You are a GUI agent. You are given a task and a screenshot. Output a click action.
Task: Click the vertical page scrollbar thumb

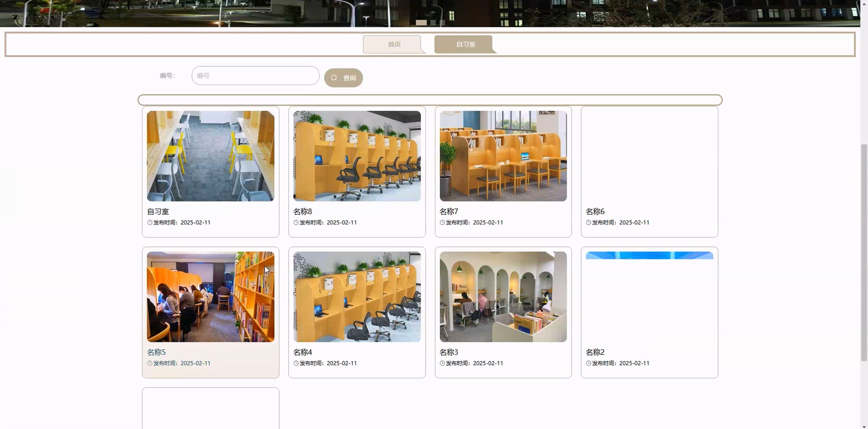[x=864, y=253]
